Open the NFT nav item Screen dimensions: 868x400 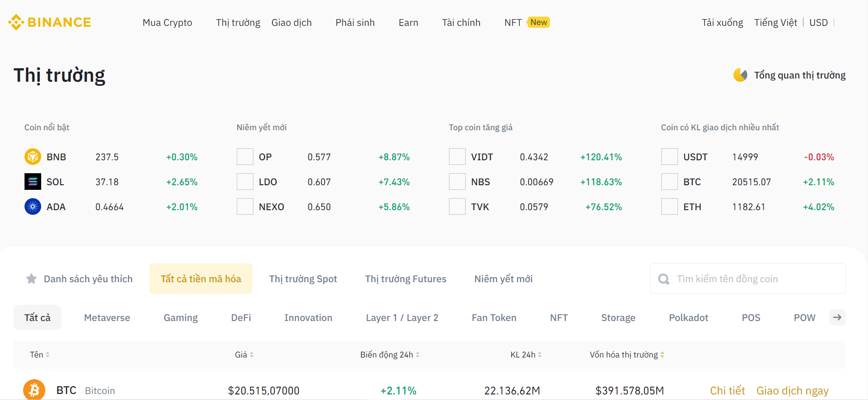513,23
